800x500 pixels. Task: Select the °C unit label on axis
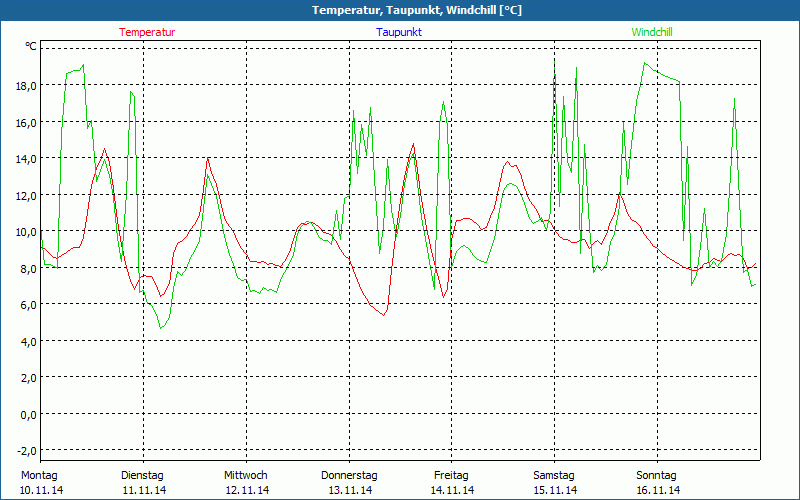click(x=31, y=47)
